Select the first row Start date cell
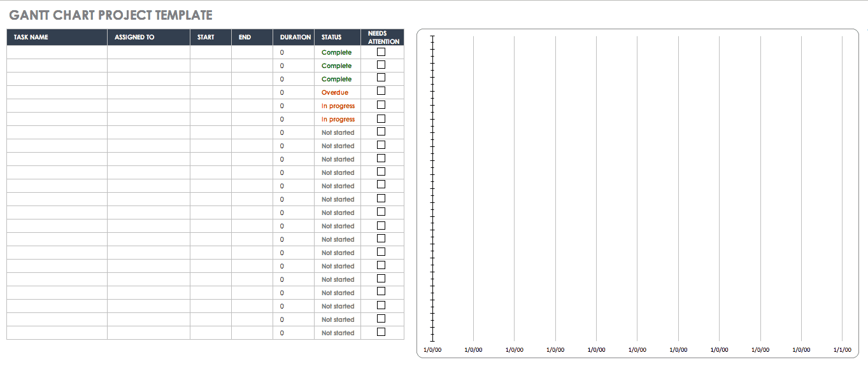 tap(210, 53)
